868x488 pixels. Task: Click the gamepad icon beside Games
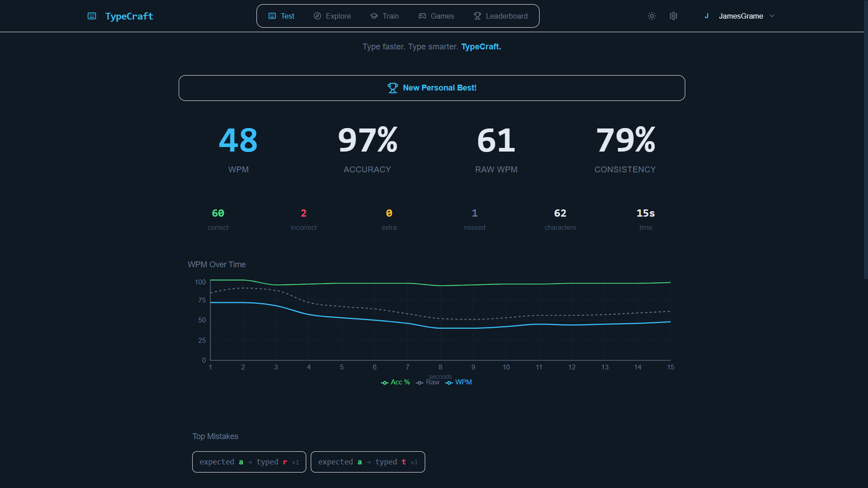[x=422, y=16]
